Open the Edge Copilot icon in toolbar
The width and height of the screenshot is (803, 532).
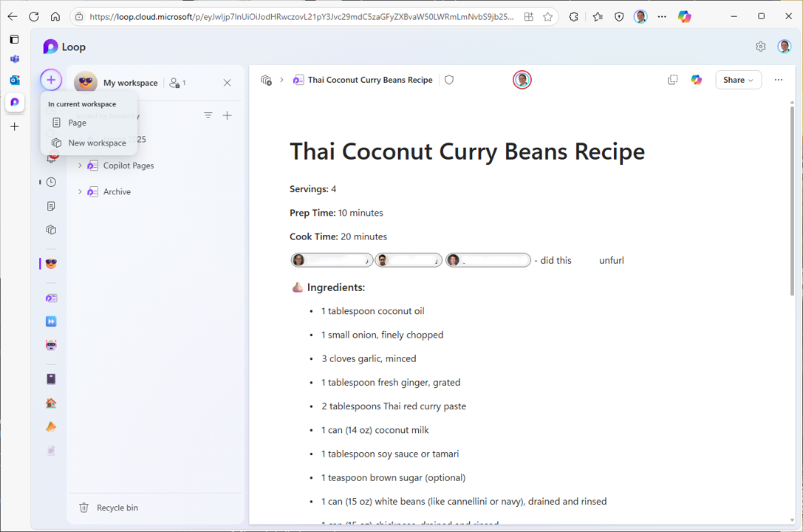684,17
